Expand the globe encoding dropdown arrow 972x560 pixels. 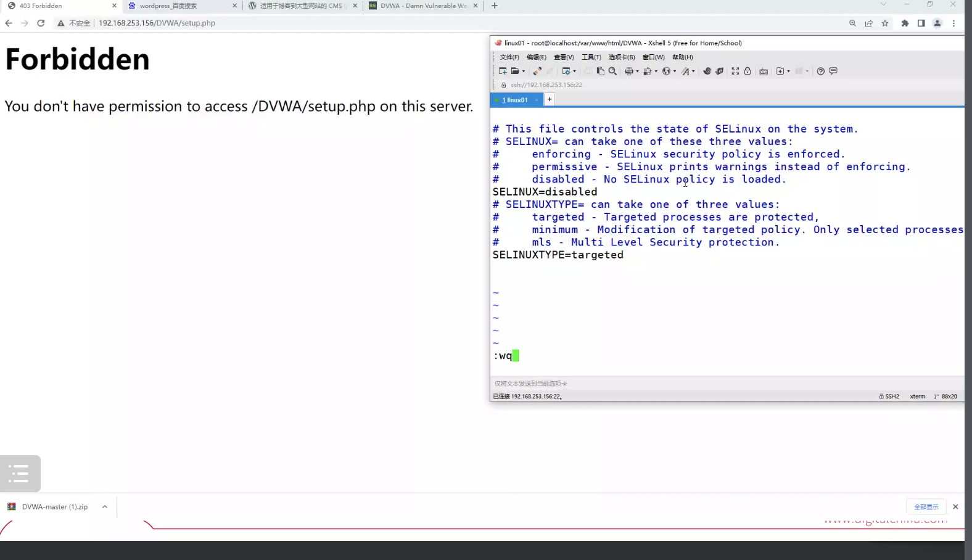coord(675,72)
